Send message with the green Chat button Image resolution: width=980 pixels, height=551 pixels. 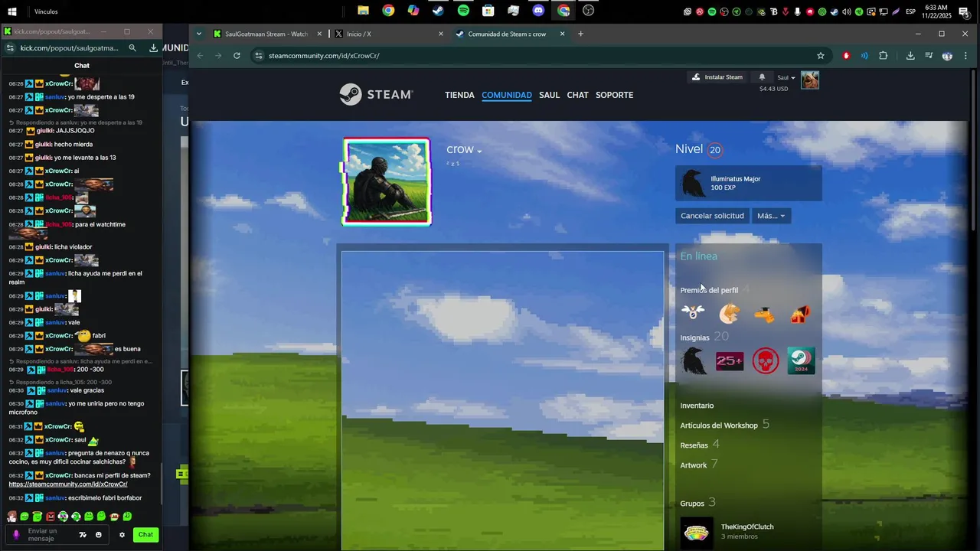click(x=145, y=535)
